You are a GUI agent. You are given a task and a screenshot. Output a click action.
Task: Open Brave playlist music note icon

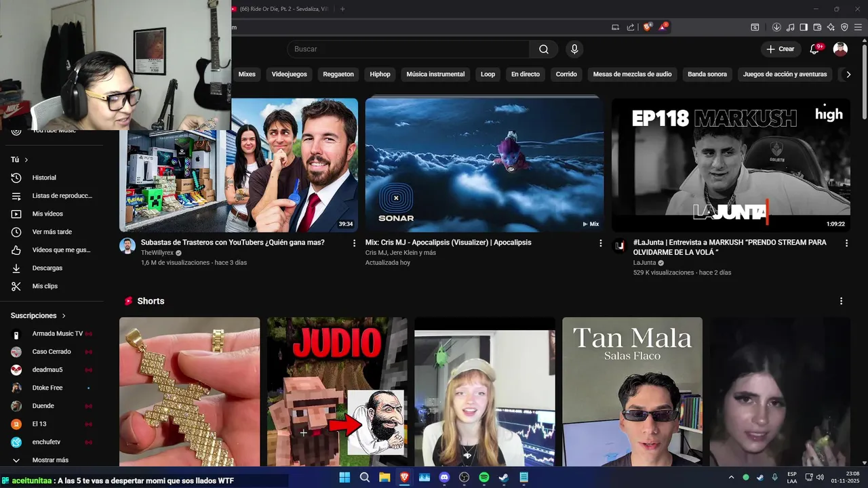pyautogui.click(x=790, y=27)
